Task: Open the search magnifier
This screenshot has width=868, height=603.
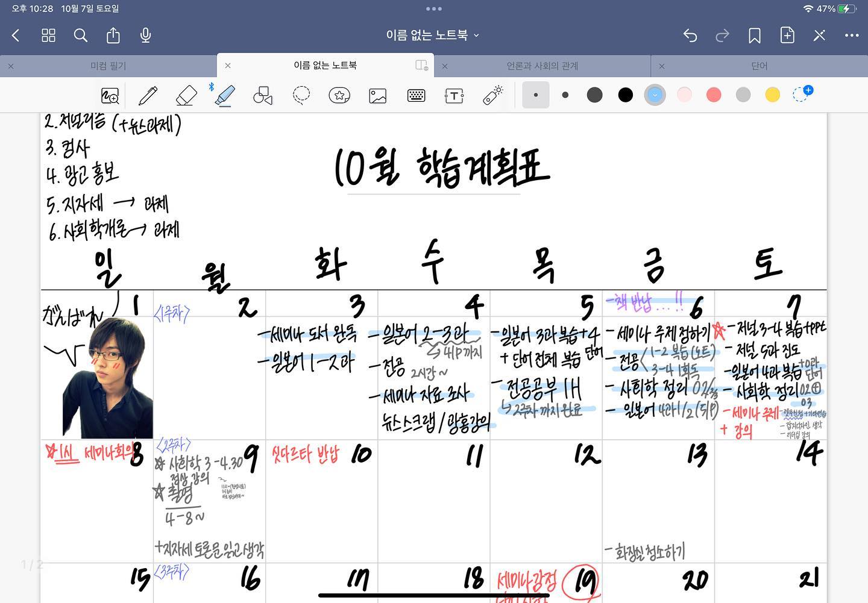Action: point(81,36)
